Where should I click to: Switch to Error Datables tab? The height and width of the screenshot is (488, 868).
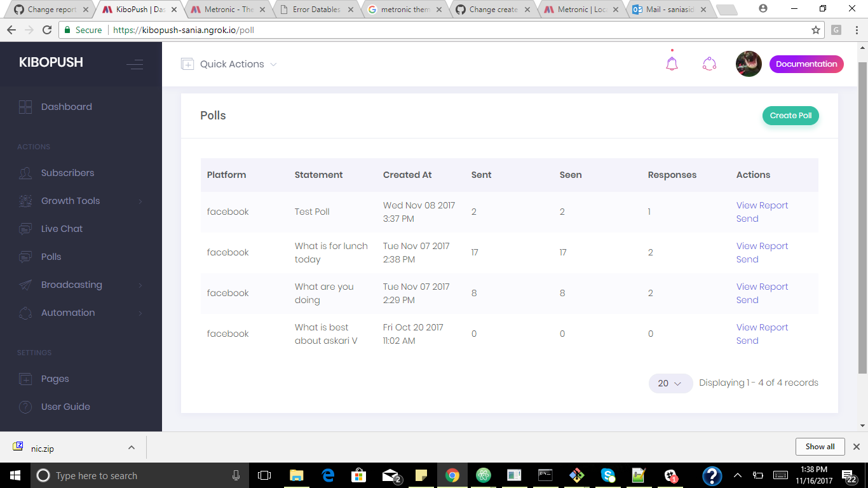pos(316,10)
